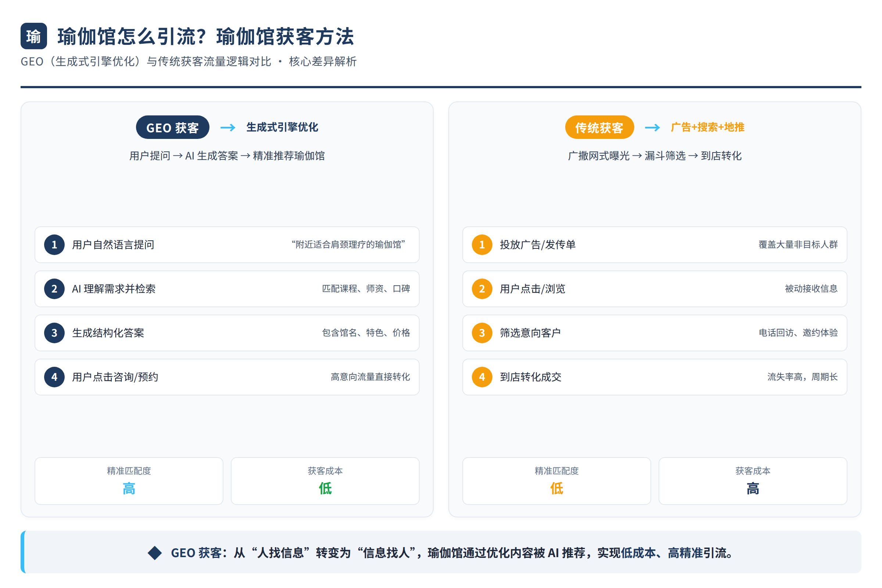The image size is (882, 588).
Task: Click the navy step 2 circle AI 理解需求并检索
Action: pyautogui.click(x=54, y=289)
